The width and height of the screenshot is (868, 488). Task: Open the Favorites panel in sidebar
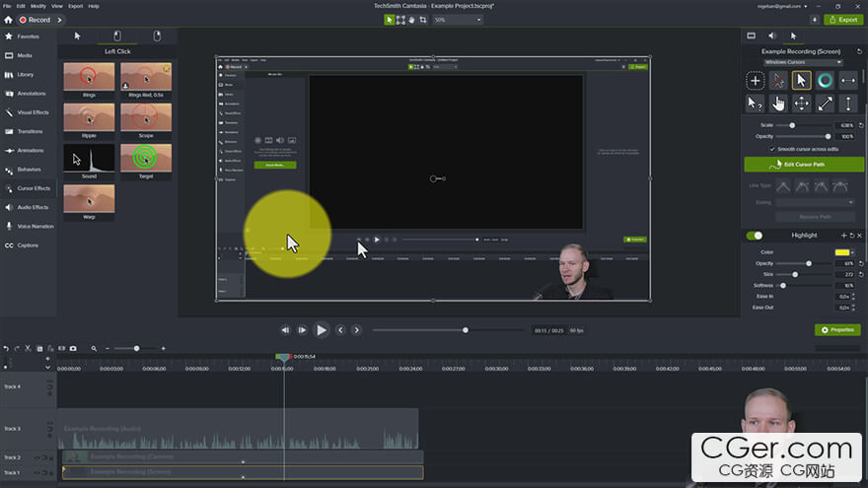coord(23,36)
